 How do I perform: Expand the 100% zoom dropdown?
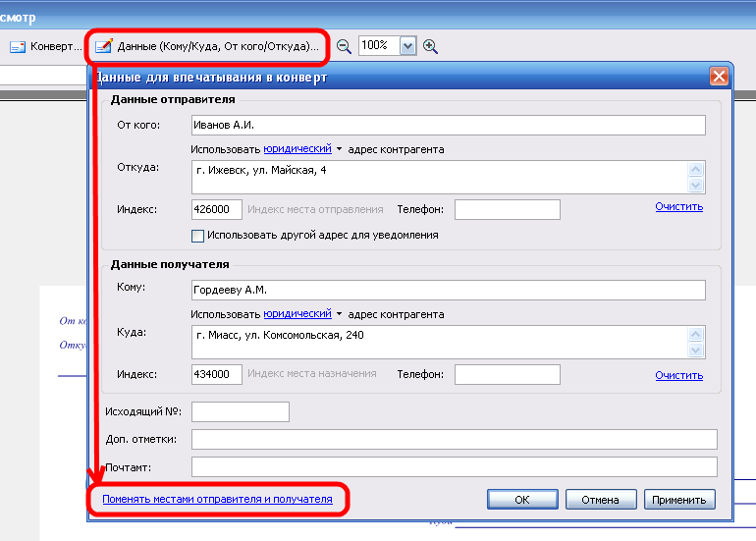[x=407, y=46]
